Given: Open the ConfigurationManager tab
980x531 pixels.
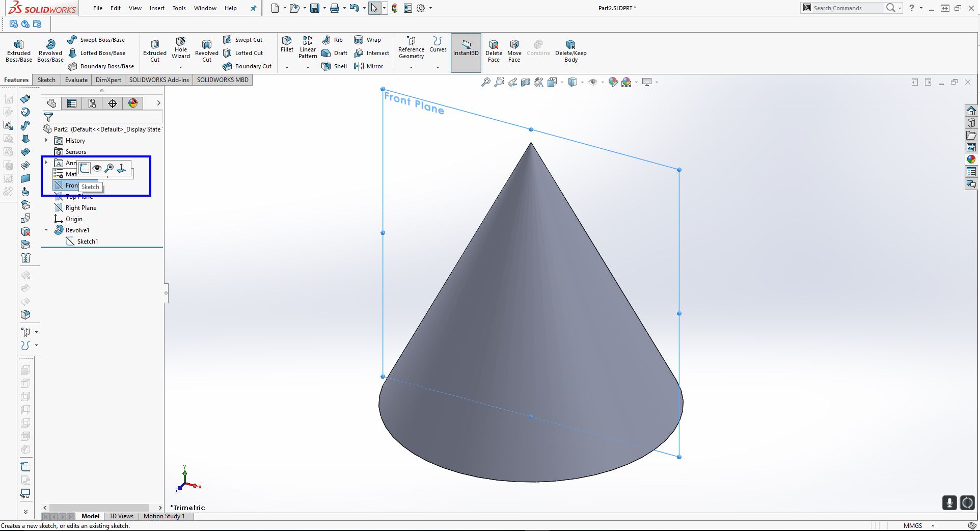Looking at the screenshot, I should coord(92,103).
